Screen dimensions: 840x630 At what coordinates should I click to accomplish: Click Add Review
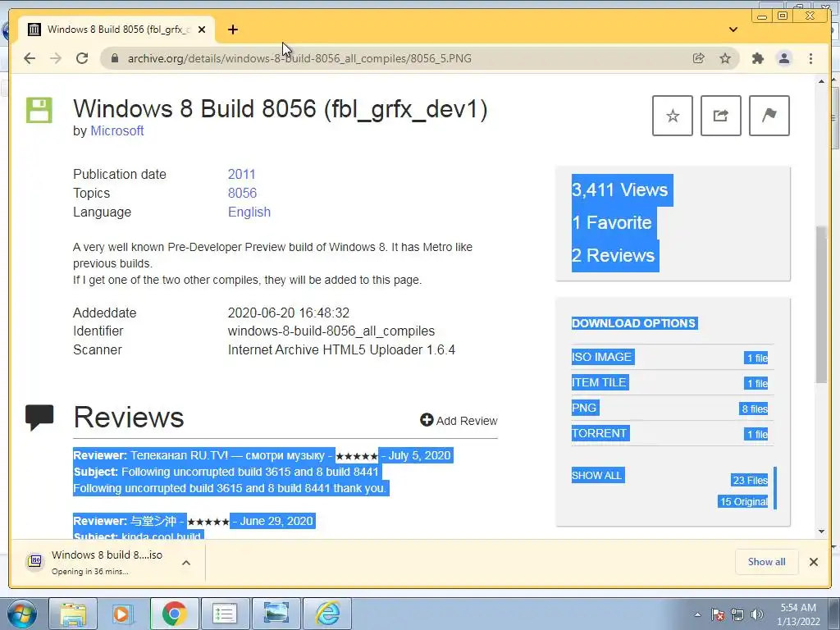(459, 421)
